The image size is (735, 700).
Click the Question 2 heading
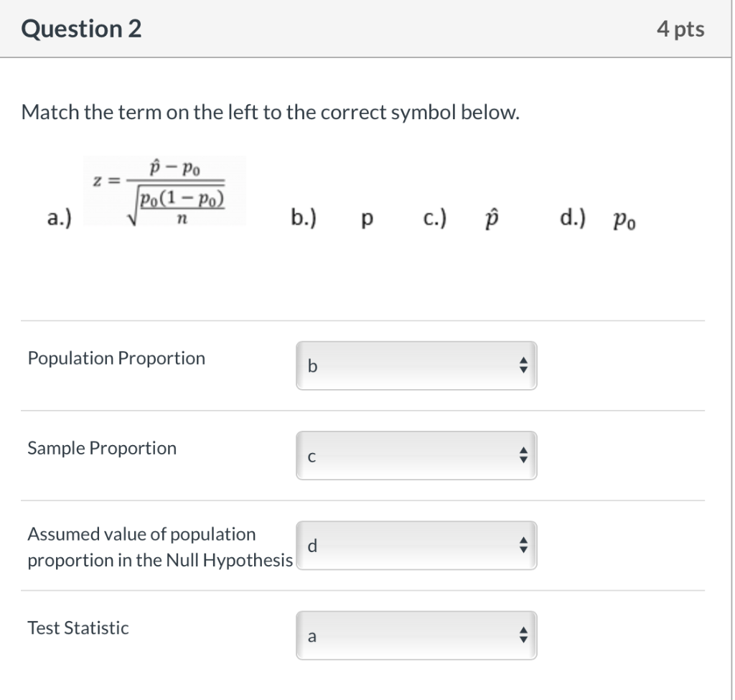(81, 29)
